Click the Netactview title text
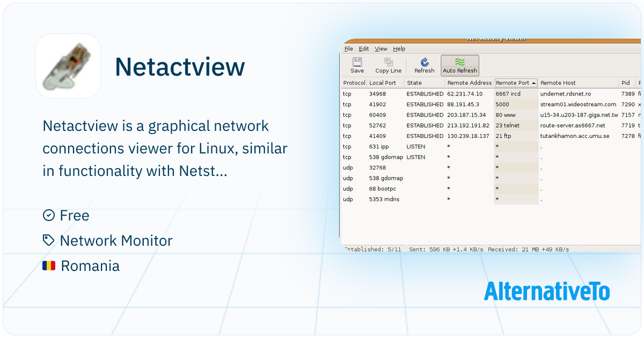Viewport: 644px width, 338px height. 180,67
